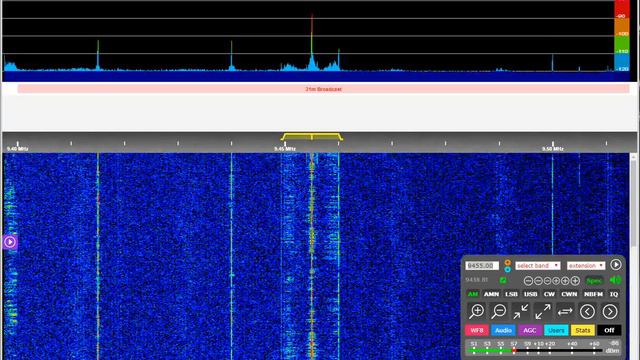
Task: Click the zoom in magnifier icon
Action: (x=476, y=312)
